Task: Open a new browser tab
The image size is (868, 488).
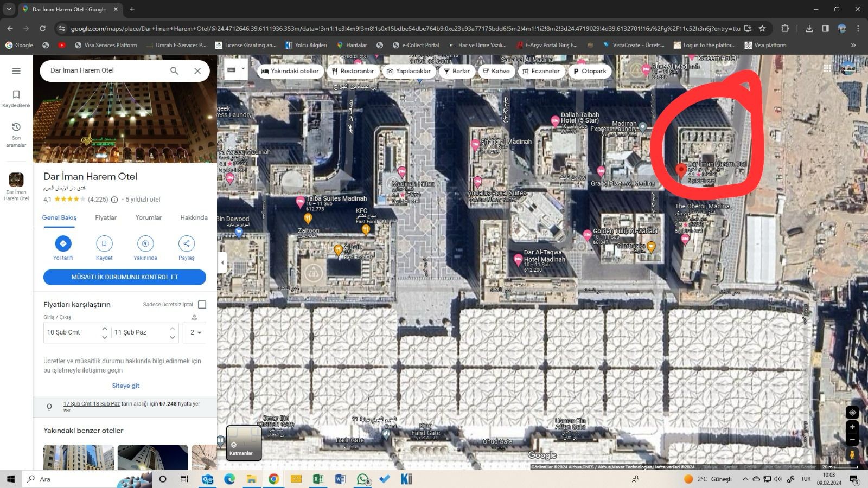Action: 132,9
